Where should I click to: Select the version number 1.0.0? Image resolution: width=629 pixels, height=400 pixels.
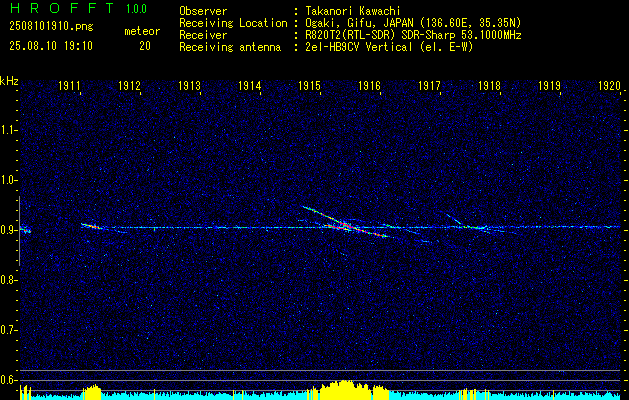136,8
